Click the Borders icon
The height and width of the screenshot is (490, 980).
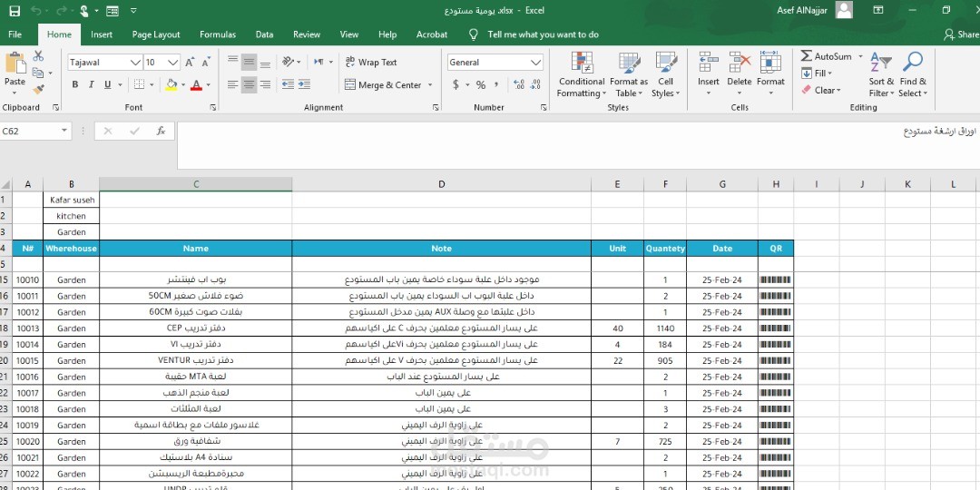[139, 84]
